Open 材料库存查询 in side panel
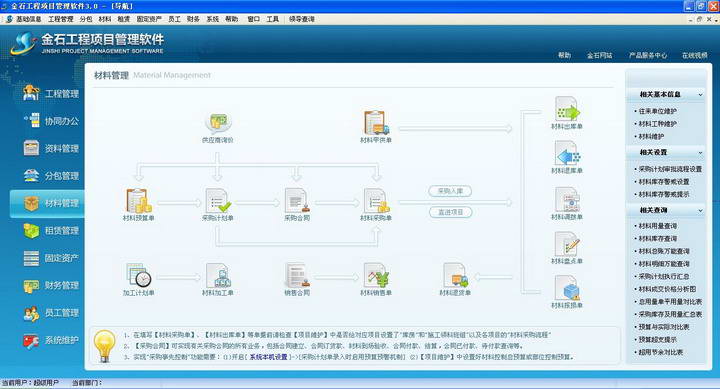Image resolution: width=720 pixels, height=389 pixels. coord(658,239)
